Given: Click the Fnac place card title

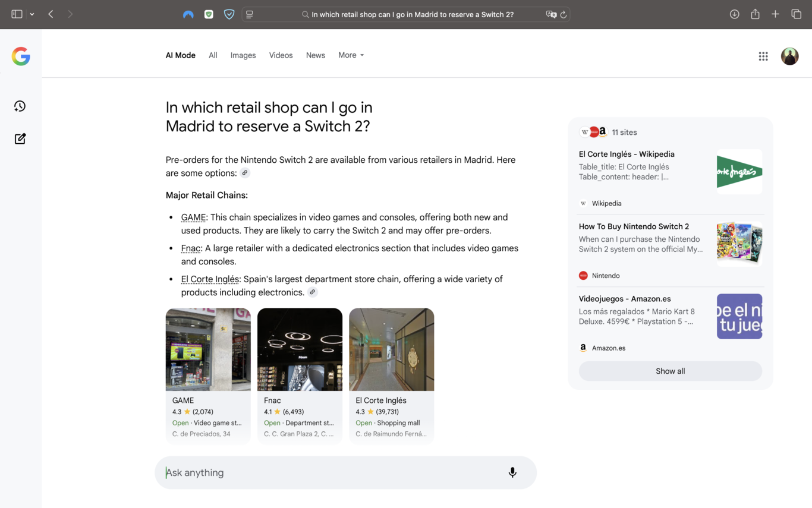Looking at the screenshot, I should click(x=272, y=400).
